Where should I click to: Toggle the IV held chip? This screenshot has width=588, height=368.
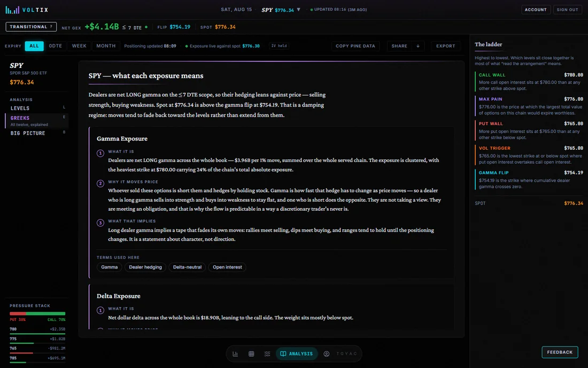pos(279,46)
